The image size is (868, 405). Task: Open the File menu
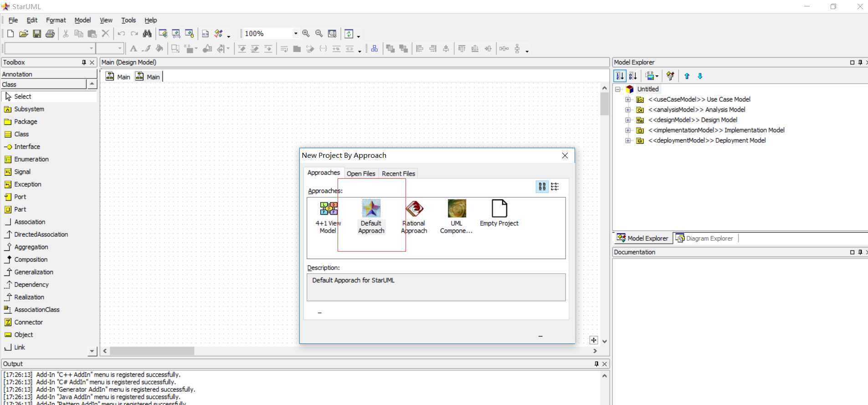(13, 20)
